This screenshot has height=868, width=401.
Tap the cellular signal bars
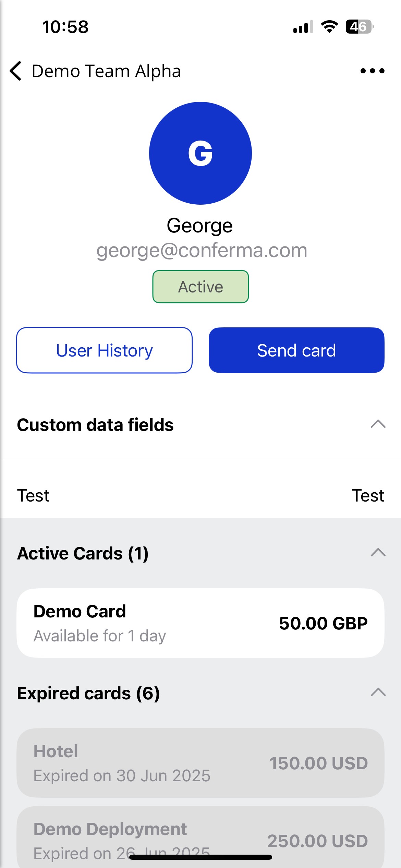pyautogui.click(x=303, y=27)
